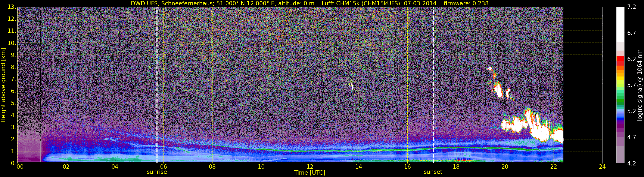Click the 'Lufft CHM15k (CHM15kUFS): 07-03-2014' text
This screenshot has width=644, height=177.
(379, 3)
